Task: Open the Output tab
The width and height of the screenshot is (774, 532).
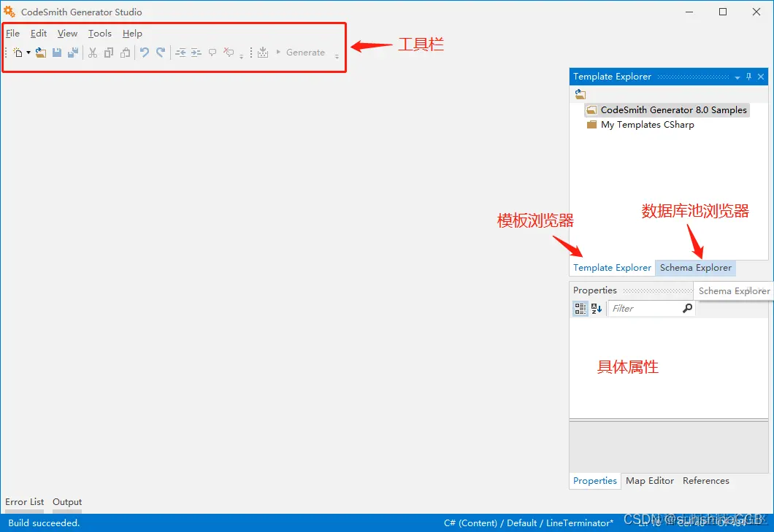Action: click(x=67, y=502)
